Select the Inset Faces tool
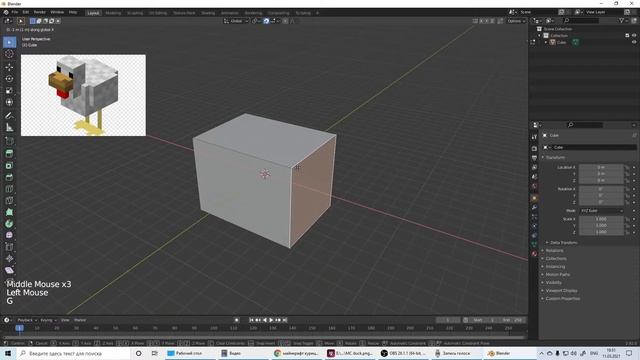640x360 pixels. (9, 165)
